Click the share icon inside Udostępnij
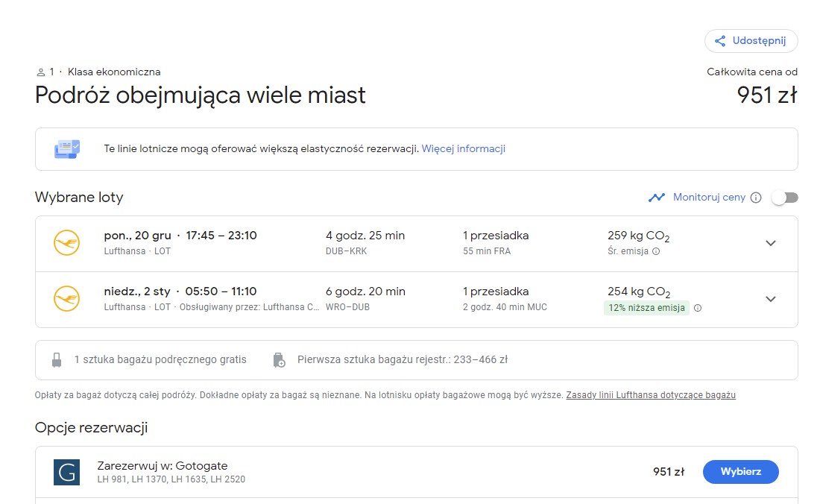Image resolution: width=820 pixels, height=504 pixels. click(x=720, y=41)
